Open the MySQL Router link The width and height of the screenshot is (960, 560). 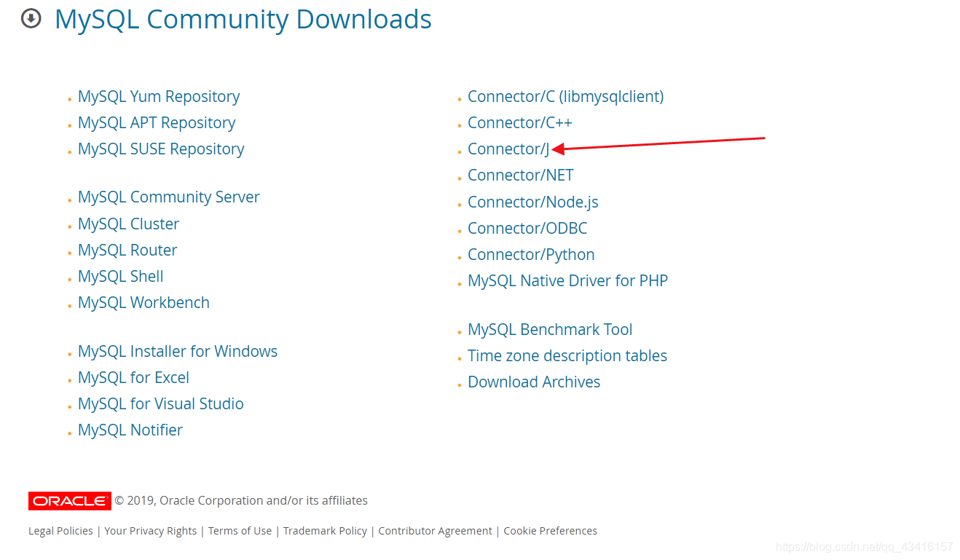pyautogui.click(x=127, y=250)
